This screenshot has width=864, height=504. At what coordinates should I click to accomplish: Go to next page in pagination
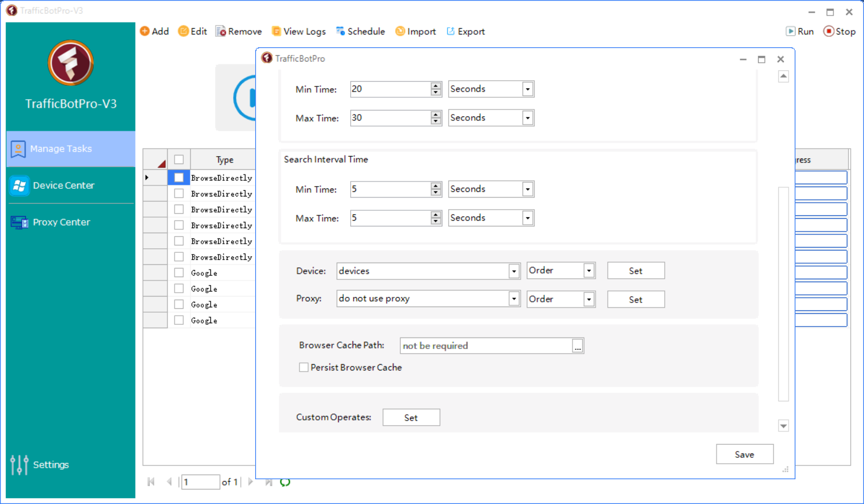250,482
